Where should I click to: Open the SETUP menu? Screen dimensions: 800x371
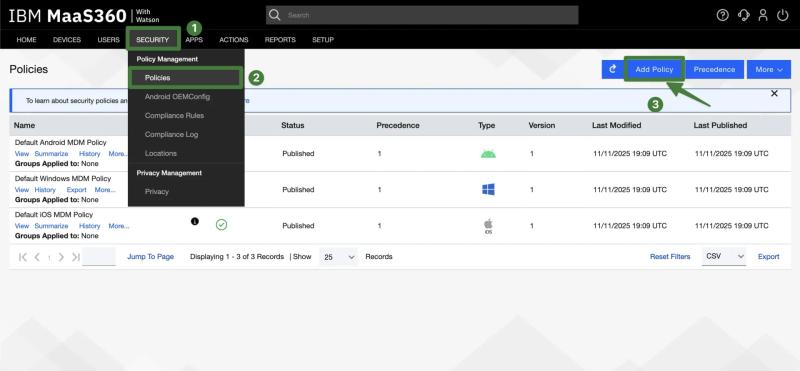[x=323, y=40]
